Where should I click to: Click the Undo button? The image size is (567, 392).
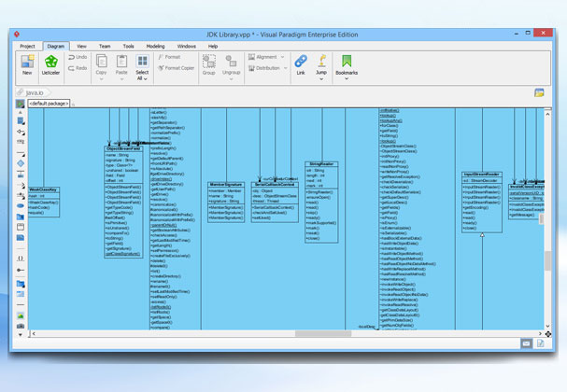pos(77,57)
